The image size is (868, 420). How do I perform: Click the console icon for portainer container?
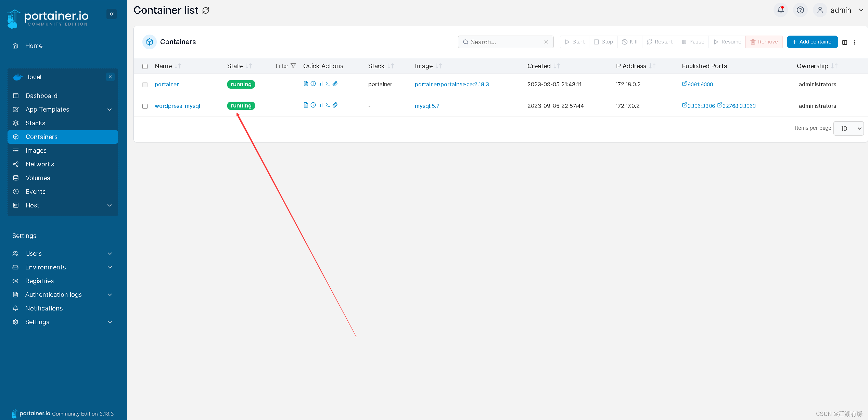pyautogui.click(x=328, y=84)
